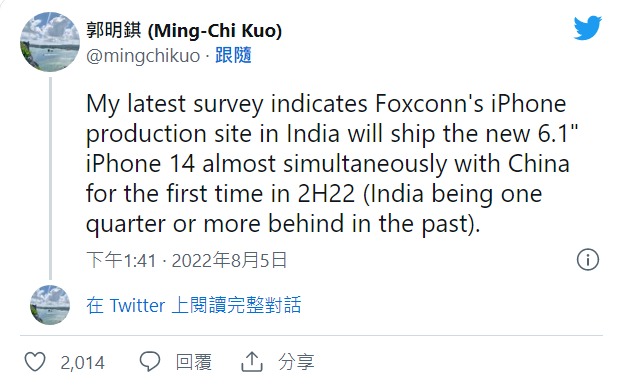Open the tweet timestamp 下午1:41 · 2022年8月5日
The image size is (617, 386).
[x=187, y=260]
